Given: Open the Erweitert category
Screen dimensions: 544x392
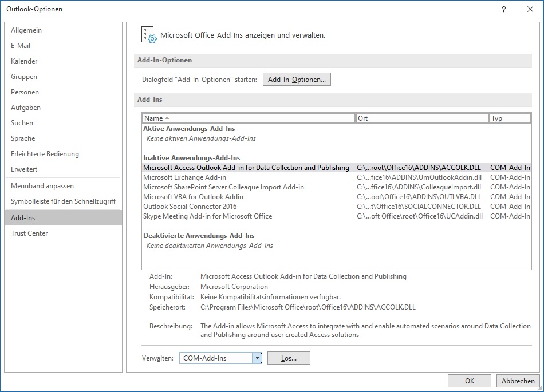Looking at the screenshot, I should pyautogui.click(x=64, y=169).
